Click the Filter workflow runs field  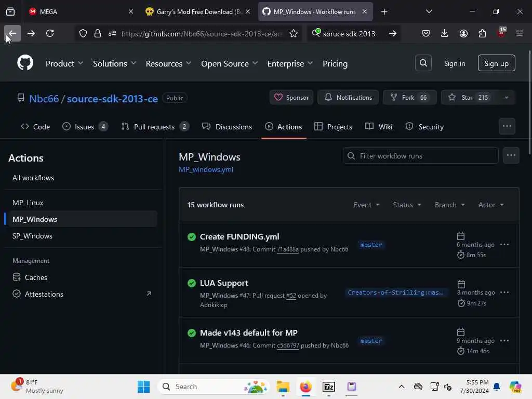click(x=421, y=156)
